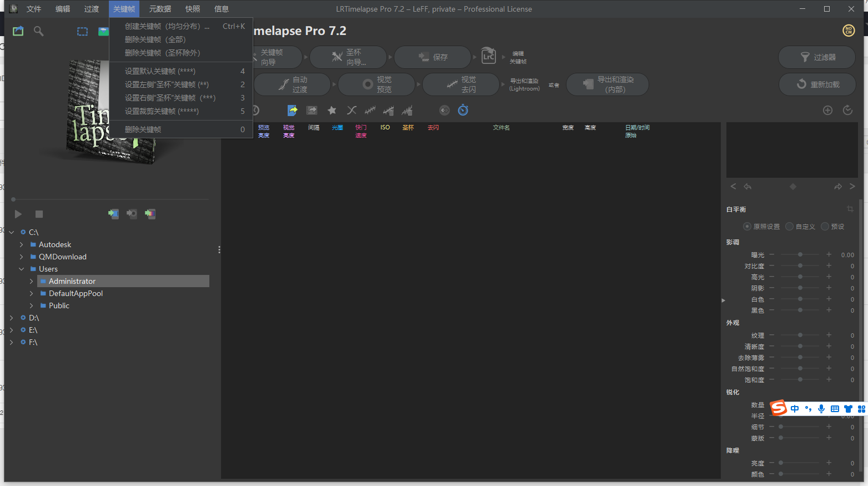Choose 设置裁剪关键帧 (*****) entry
Viewport: 868px width, 486px height.
point(181,111)
